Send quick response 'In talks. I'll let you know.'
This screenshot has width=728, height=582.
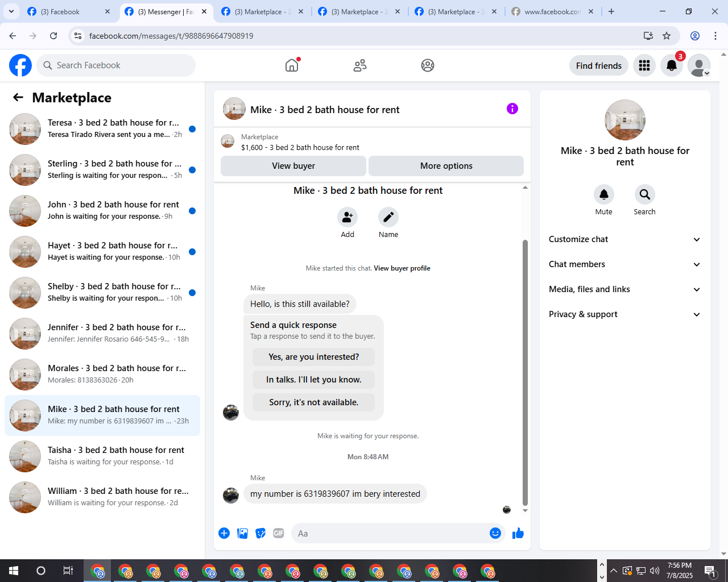click(x=314, y=380)
